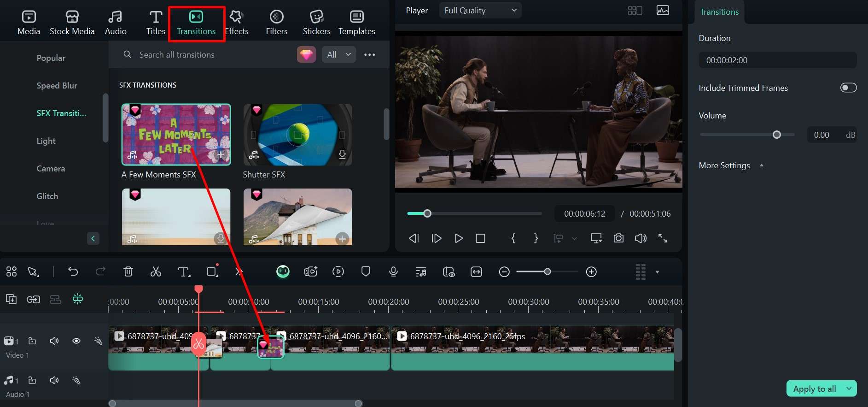The height and width of the screenshot is (407, 868).
Task: Expand more timeline tools with double chevron
Action: pyautogui.click(x=239, y=271)
